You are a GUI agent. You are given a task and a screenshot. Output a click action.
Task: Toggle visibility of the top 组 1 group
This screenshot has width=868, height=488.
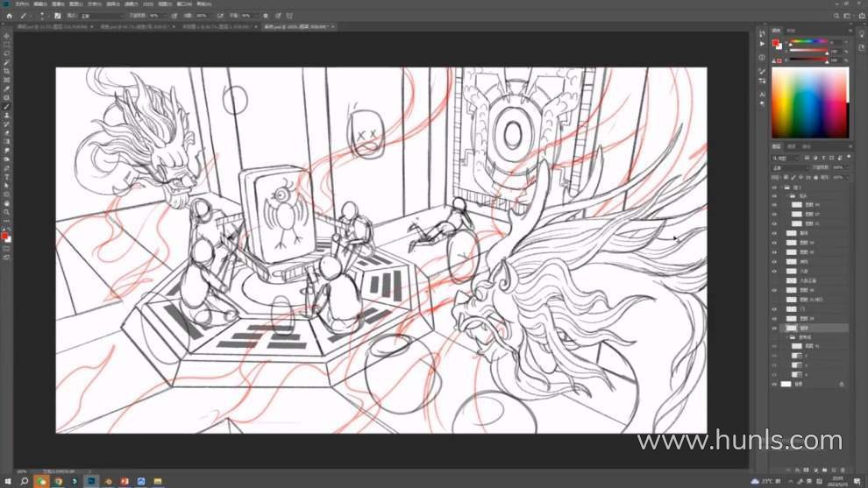pos(774,187)
